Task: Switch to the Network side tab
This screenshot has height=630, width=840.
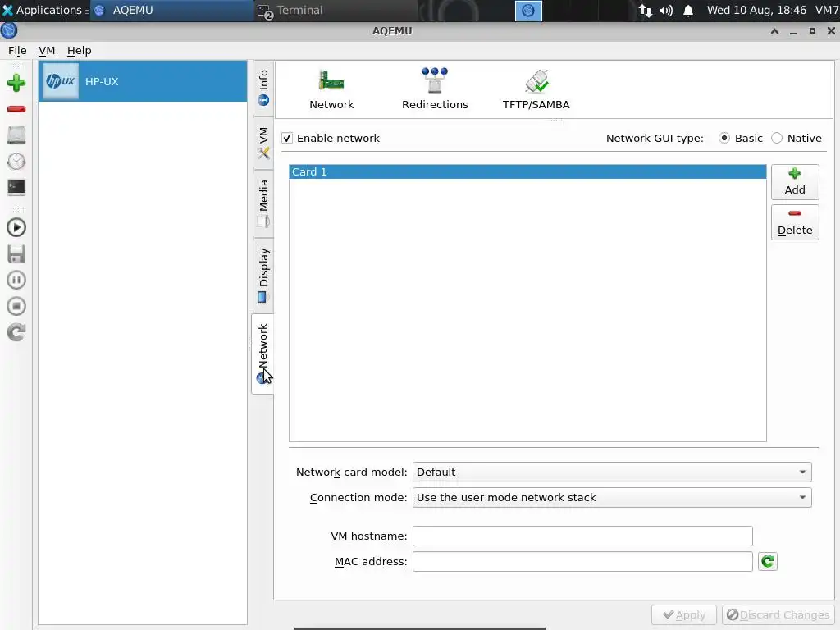Action: click(x=262, y=354)
